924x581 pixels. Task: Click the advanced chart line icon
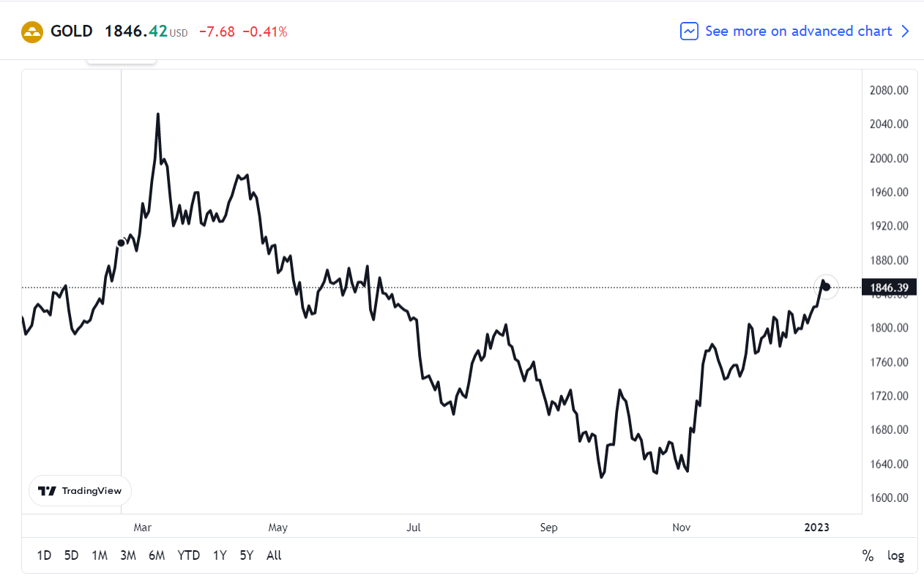689,31
